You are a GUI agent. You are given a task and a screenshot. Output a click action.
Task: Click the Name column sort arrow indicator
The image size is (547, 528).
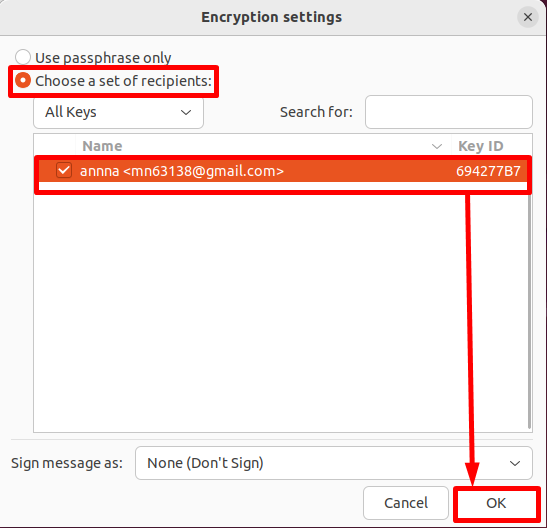pyautogui.click(x=437, y=146)
